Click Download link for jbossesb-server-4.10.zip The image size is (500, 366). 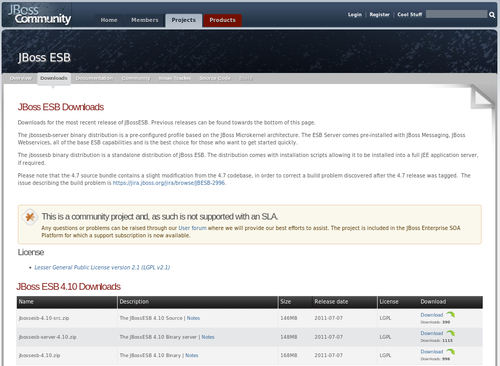point(432,333)
